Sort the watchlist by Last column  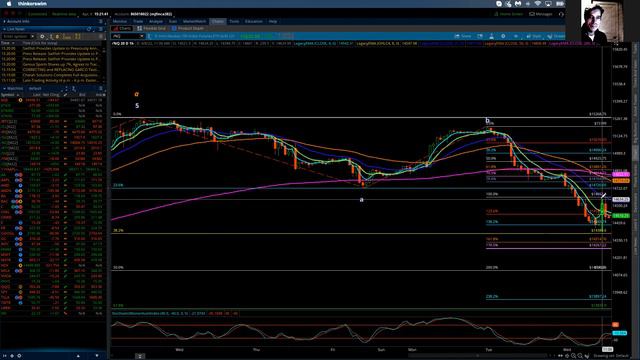pos(37,95)
